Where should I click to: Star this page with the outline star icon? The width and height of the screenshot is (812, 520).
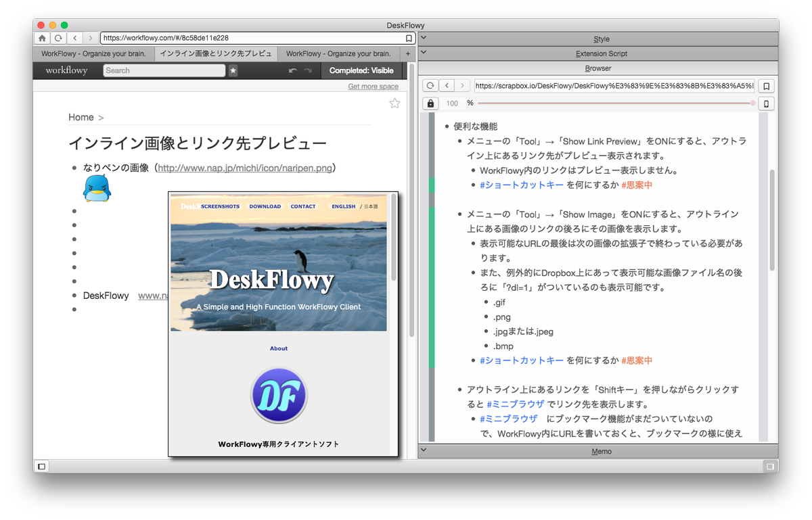[x=394, y=103]
